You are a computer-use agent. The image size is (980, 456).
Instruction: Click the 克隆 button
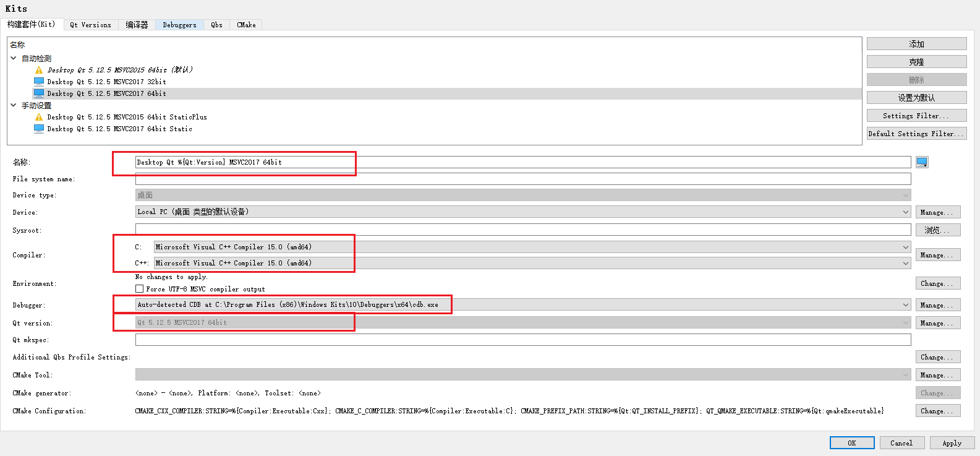click(916, 62)
